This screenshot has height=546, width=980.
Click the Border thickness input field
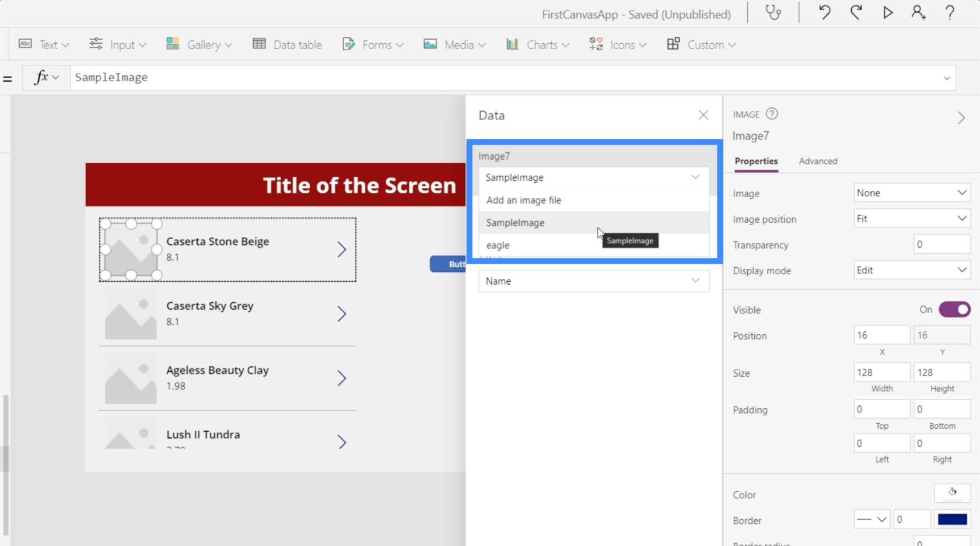(912, 519)
